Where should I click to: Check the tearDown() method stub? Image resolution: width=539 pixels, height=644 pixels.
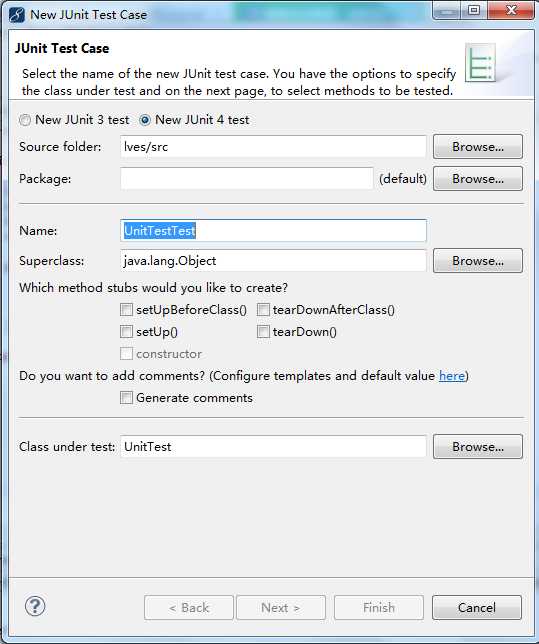[263, 331]
